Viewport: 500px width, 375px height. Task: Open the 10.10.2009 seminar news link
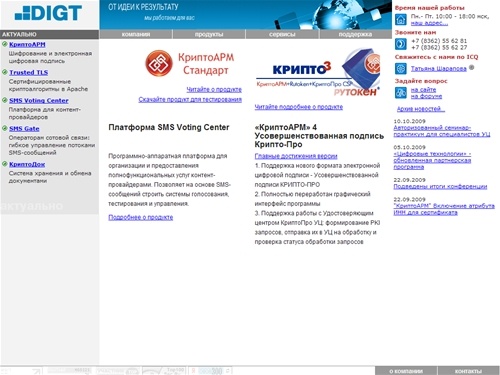tap(442, 131)
